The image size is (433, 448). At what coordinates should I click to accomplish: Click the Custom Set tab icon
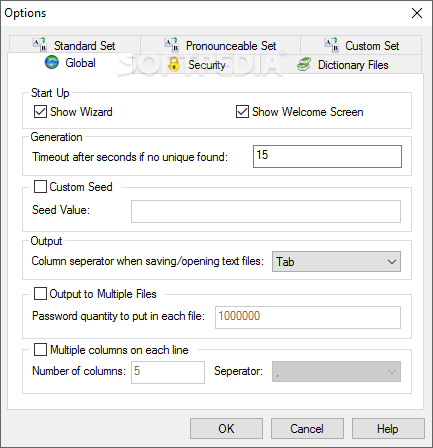pyautogui.click(x=332, y=45)
